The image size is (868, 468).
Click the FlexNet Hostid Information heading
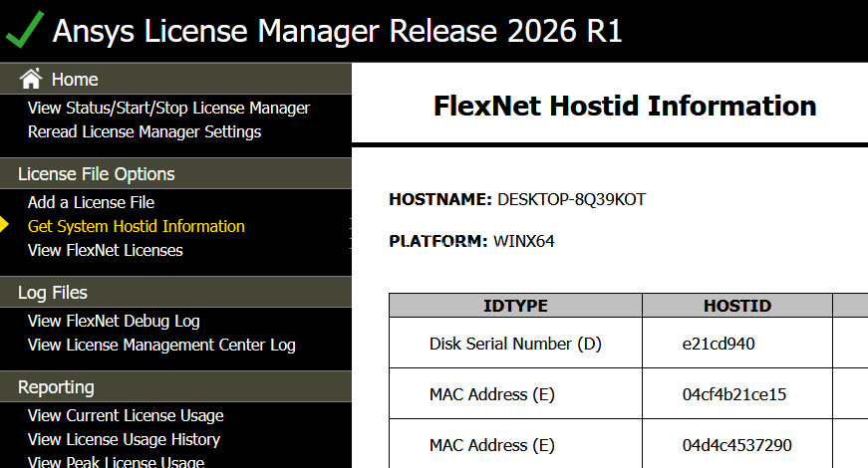point(625,106)
